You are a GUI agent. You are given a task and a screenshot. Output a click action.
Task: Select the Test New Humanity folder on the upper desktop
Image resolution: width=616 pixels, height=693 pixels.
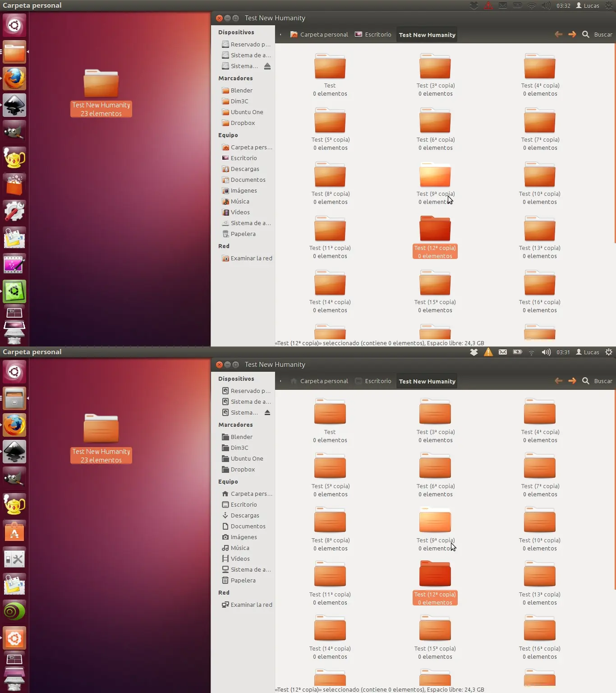tap(101, 93)
